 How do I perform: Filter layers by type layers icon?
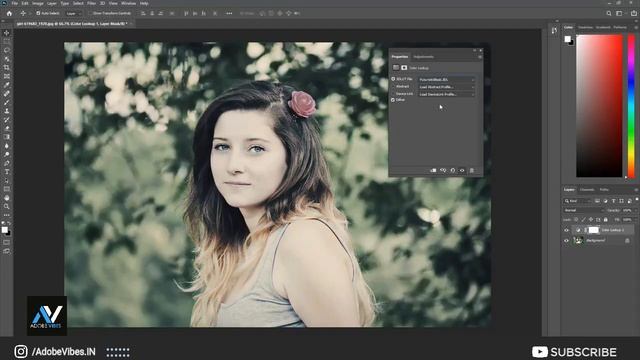pyautogui.click(x=613, y=201)
